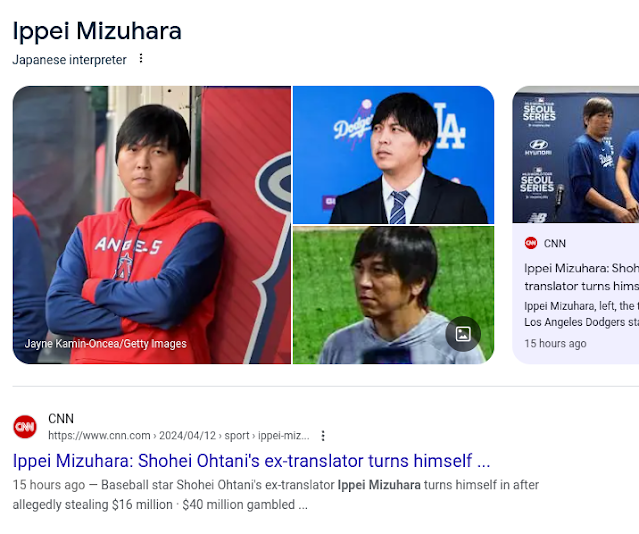Open CNN headline about Ohtani's ex-translator
Viewport: 639px width, 534px height.
[x=251, y=461]
